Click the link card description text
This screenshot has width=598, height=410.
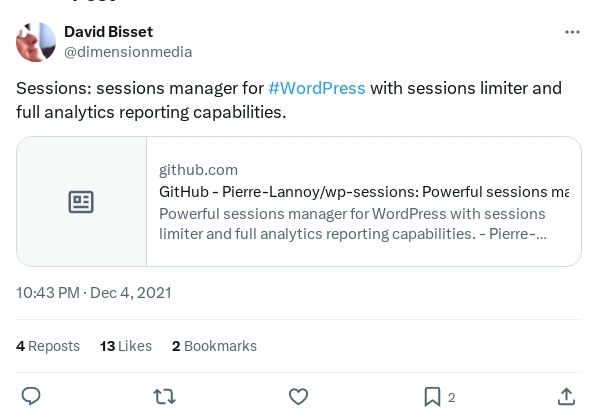(353, 224)
